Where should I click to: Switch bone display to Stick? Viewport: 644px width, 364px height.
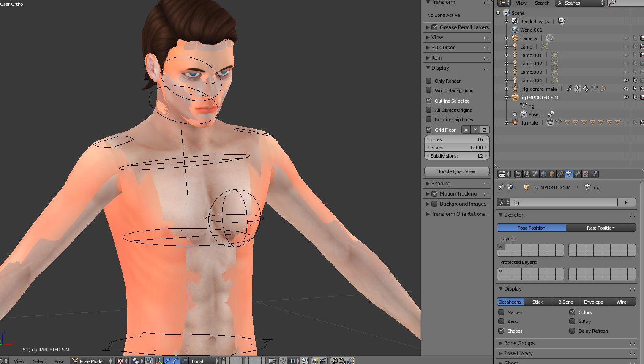coord(538,302)
